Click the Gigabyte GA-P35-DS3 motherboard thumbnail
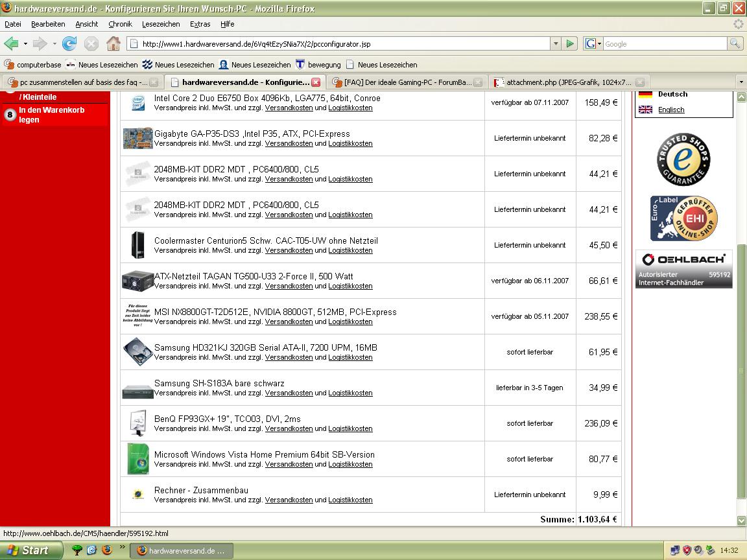747x560 pixels. click(137, 138)
